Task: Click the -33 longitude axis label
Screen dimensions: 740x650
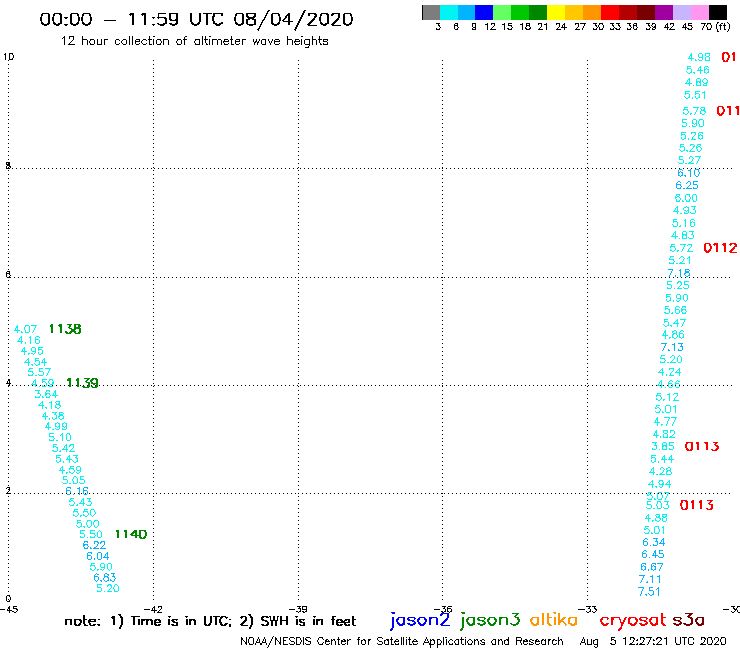Action: click(588, 610)
